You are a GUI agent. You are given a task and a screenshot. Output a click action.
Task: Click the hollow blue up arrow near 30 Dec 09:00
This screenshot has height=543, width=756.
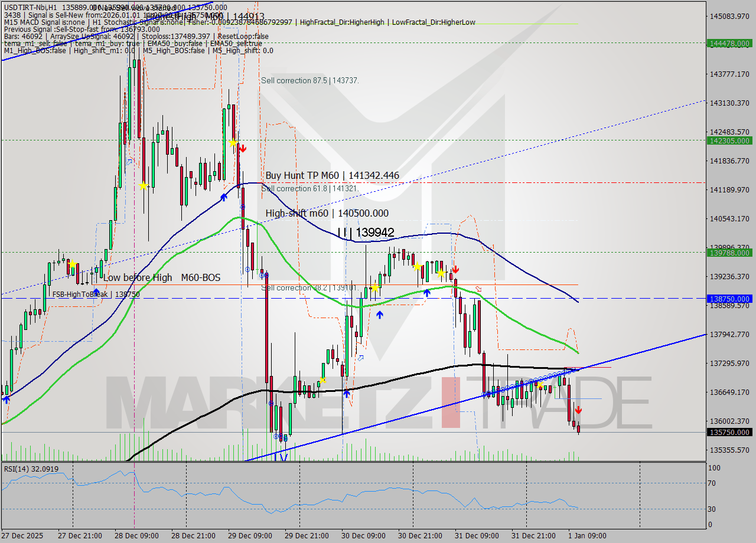tap(361, 358)
